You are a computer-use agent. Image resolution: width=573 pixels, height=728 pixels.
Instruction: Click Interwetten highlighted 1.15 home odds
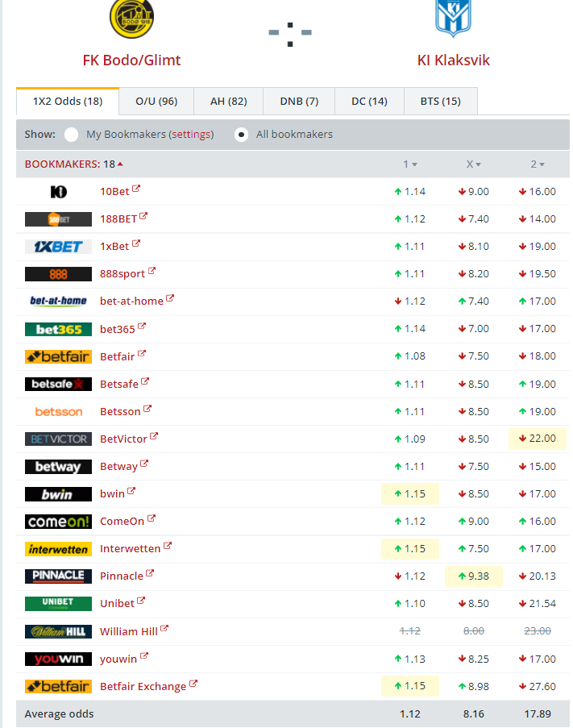[410, 549]
